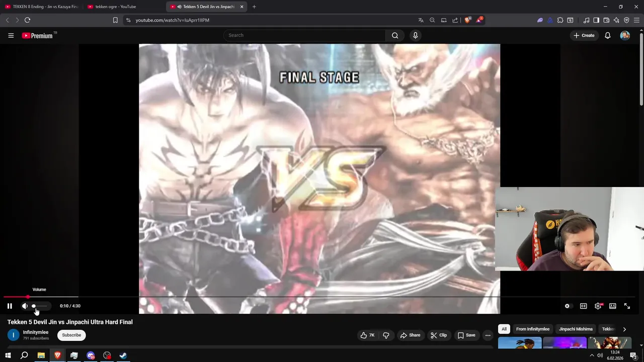
Task: Open Brave Shields lion icon
Action: 467,20
